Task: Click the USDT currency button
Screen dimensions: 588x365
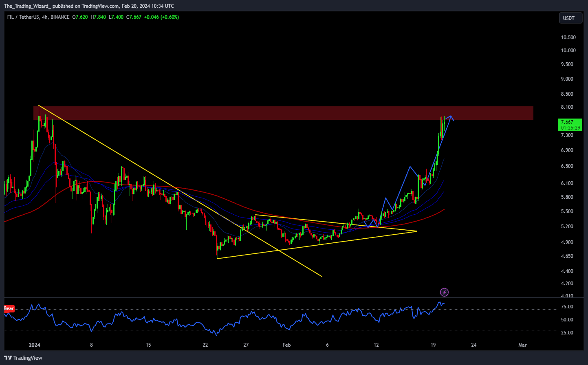Action: (570, 18)
